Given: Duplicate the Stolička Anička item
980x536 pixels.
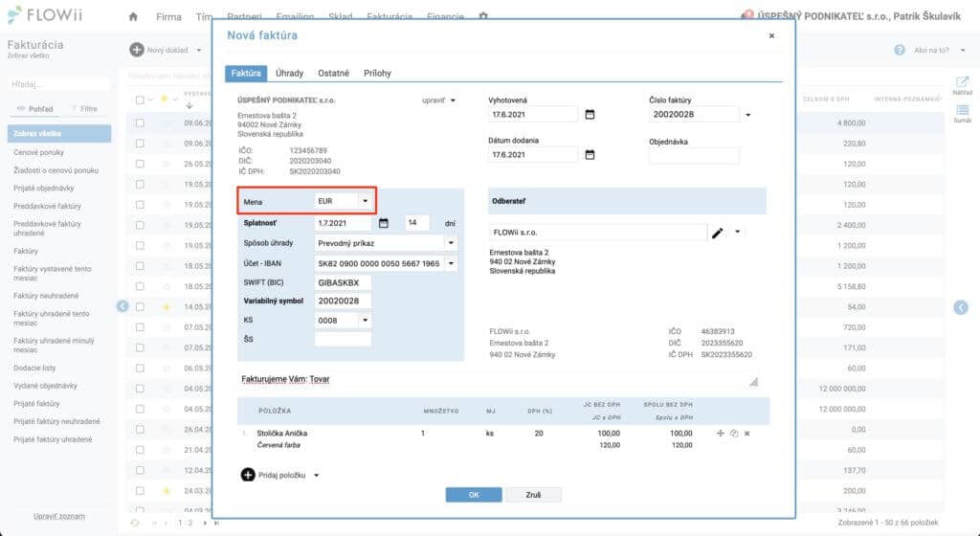Looking at the screenshot, I should pyautogui.click(x=734, y=433).
